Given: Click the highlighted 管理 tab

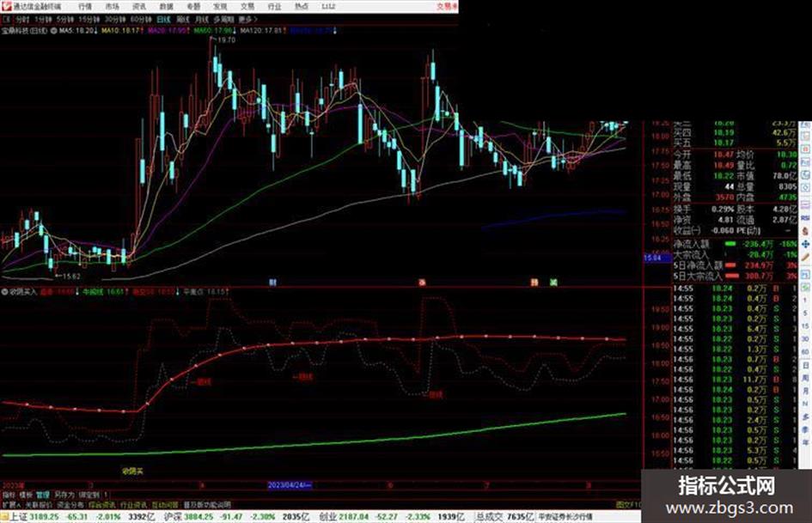Looking at the screenshot, I should [x=42, y=495].
